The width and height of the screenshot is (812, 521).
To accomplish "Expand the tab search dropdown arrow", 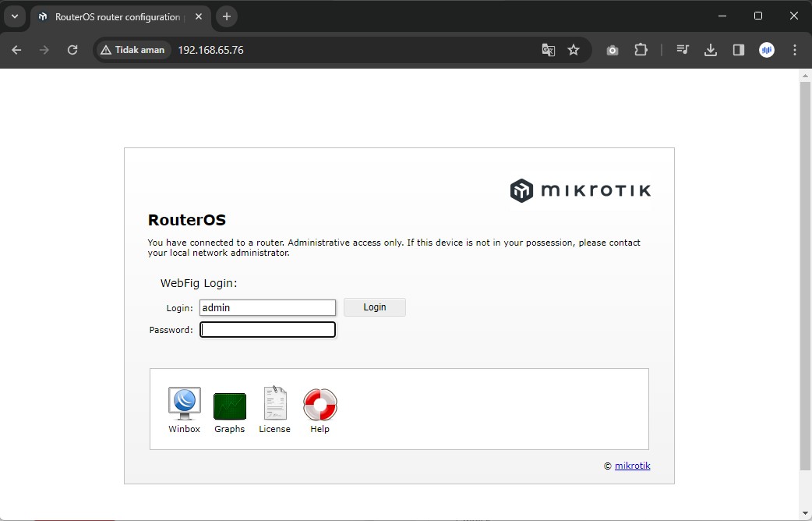I will point(14,16).
